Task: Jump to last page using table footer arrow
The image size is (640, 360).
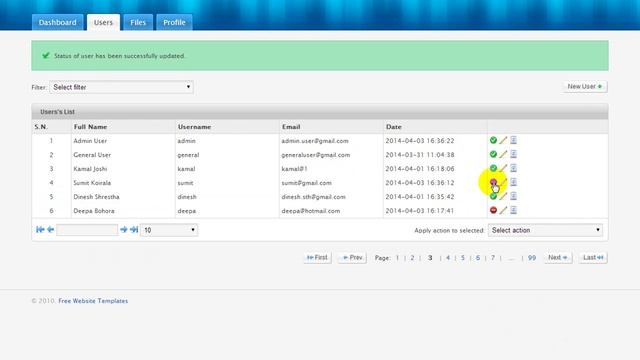Action: [134, 229]
